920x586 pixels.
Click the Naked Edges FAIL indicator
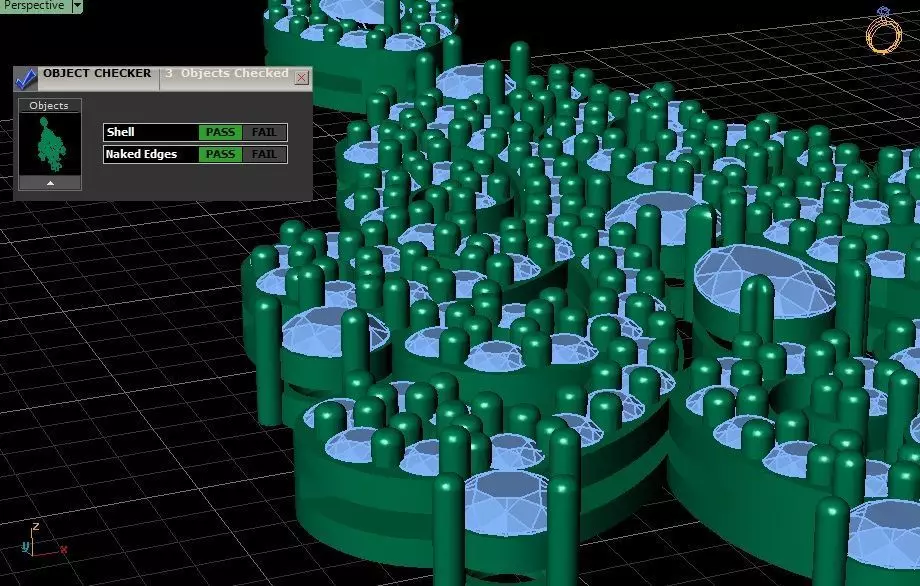pos(264,154)
